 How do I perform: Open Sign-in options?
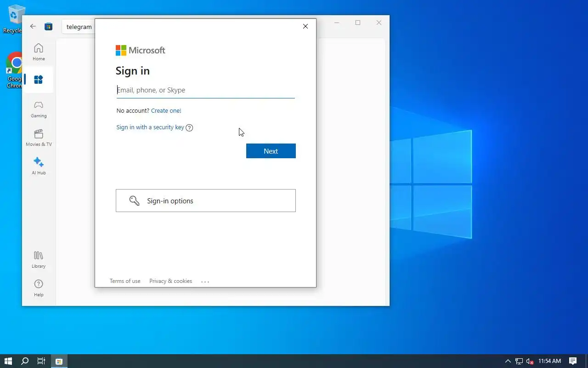coord(205,201)
